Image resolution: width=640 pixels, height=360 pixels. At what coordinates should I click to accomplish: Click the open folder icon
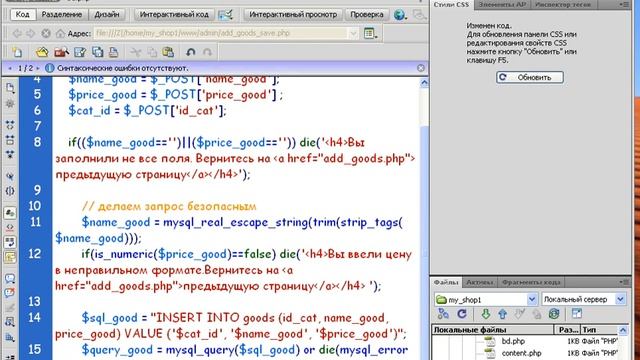click(42, 52)
